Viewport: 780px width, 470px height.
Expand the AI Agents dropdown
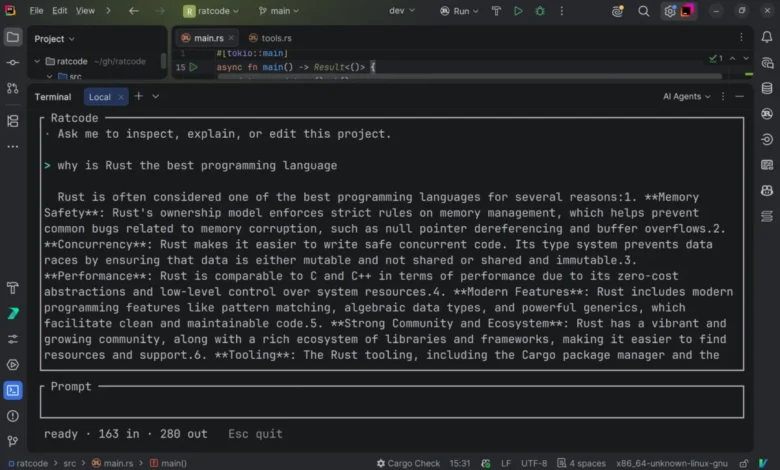(x=686, y=96)
